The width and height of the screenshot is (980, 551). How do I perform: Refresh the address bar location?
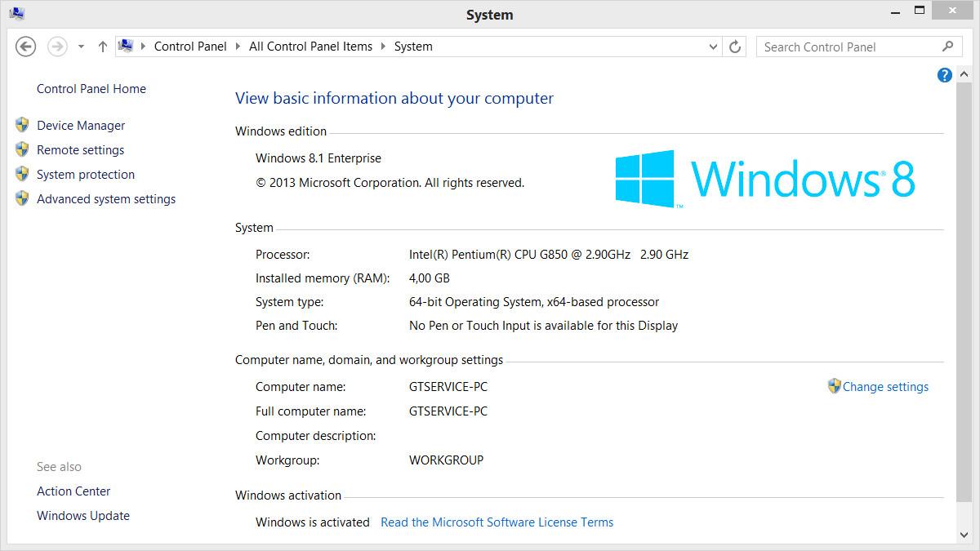tap(735, 47)
